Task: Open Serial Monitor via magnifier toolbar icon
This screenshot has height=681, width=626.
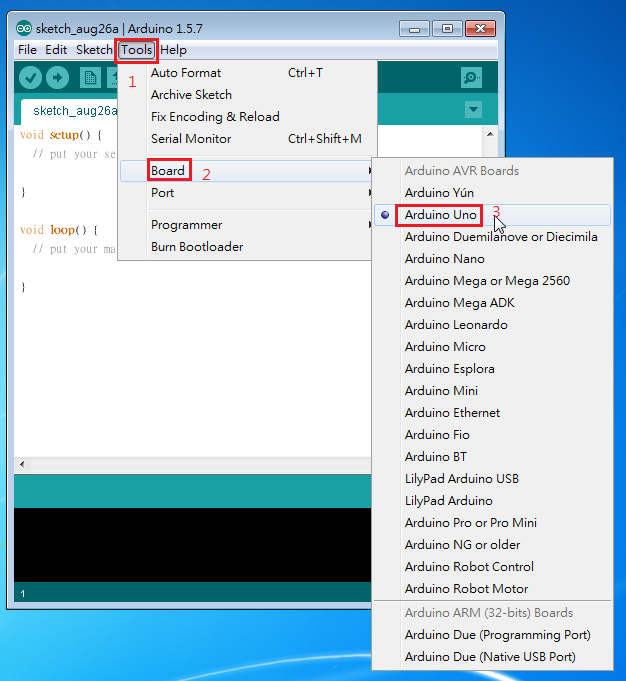Action: [x=471, y=78]
